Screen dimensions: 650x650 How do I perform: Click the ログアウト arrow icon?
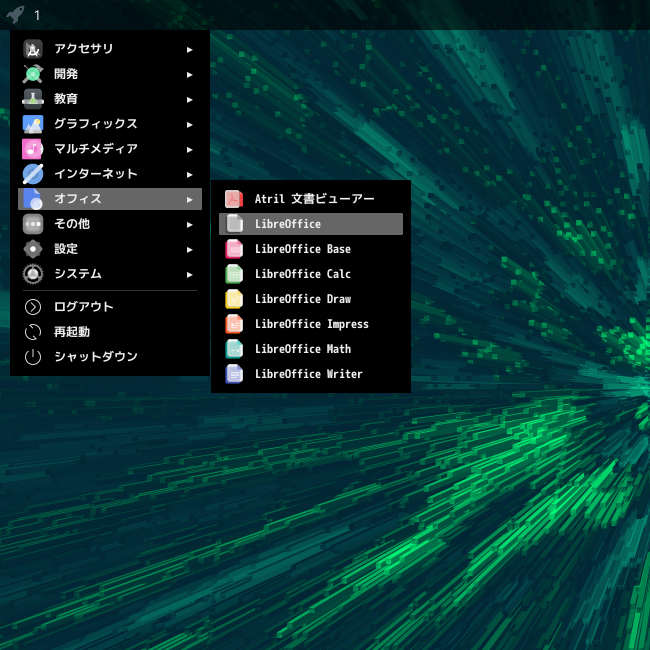(33, 307)
